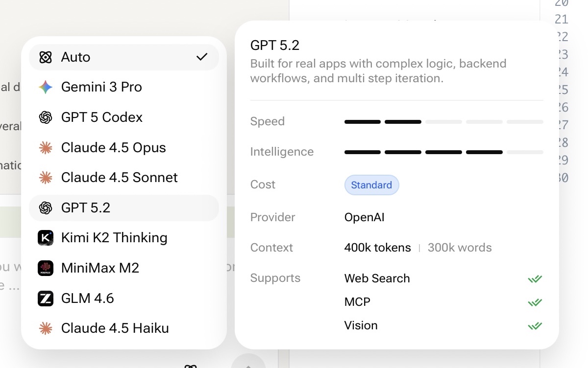The height and width of the screenshot is (368, 588).
Task: Click the Claude 4.5 Opus starburst icon
Action: coord(46,148)
